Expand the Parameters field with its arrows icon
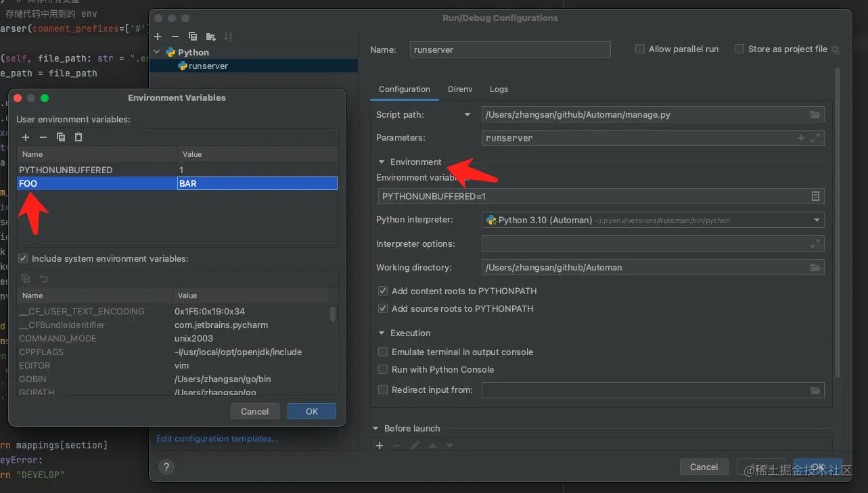 point(815,138)
